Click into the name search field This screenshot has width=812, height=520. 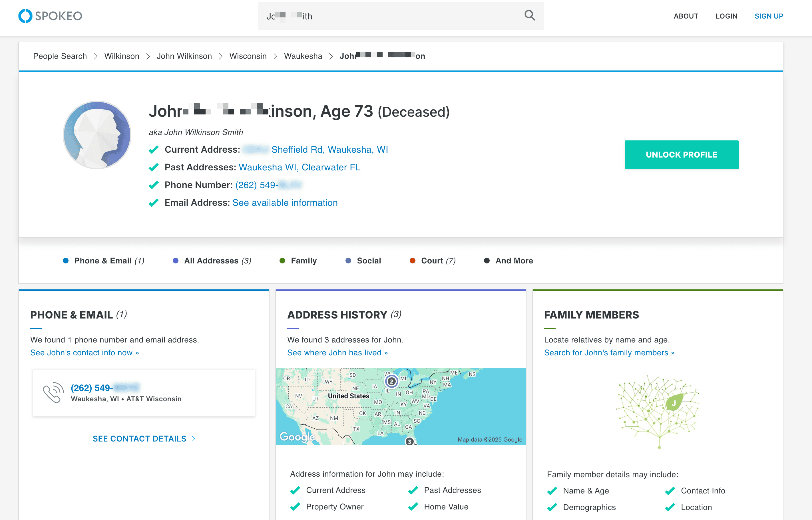tap(388, 16)
